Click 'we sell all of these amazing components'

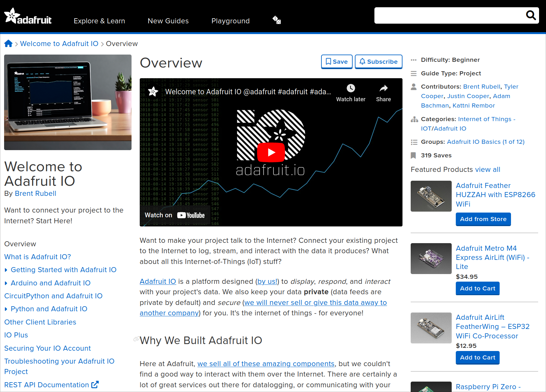tap(266, 364)
